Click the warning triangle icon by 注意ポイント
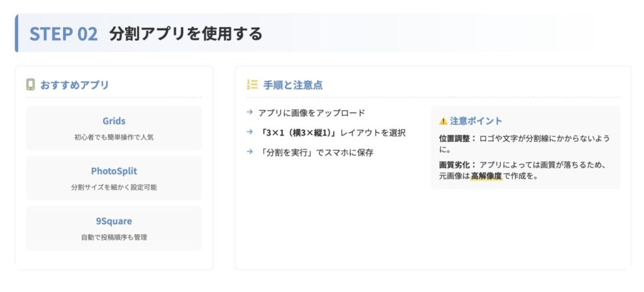Image resolution: width=644 pixels, height=292 pixels. (x=443, y=121)
